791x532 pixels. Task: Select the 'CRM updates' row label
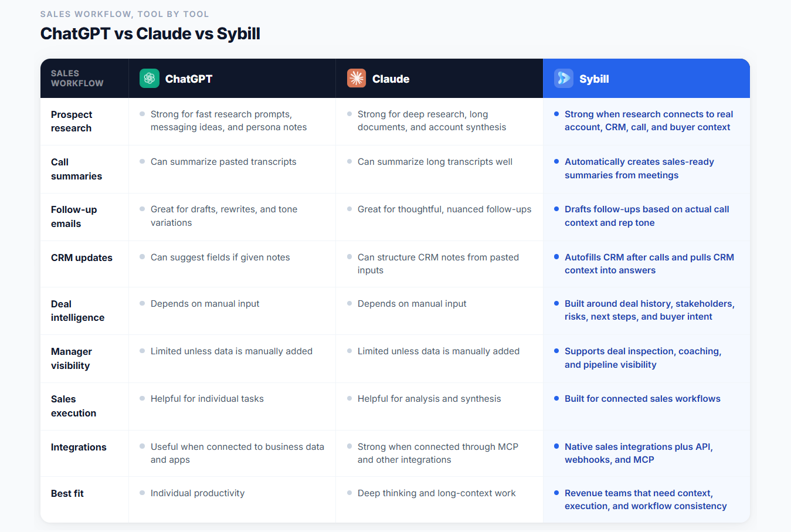coord(82,257)
